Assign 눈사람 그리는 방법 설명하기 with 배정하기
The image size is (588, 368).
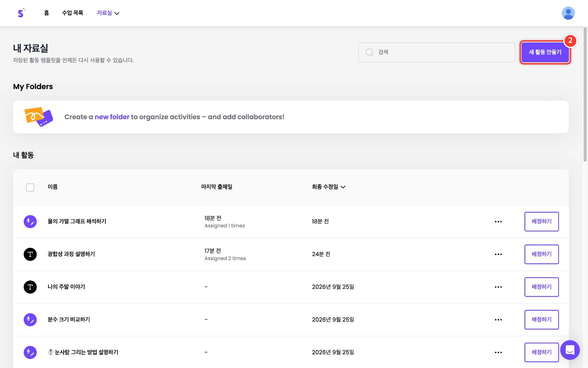point(541,353)
